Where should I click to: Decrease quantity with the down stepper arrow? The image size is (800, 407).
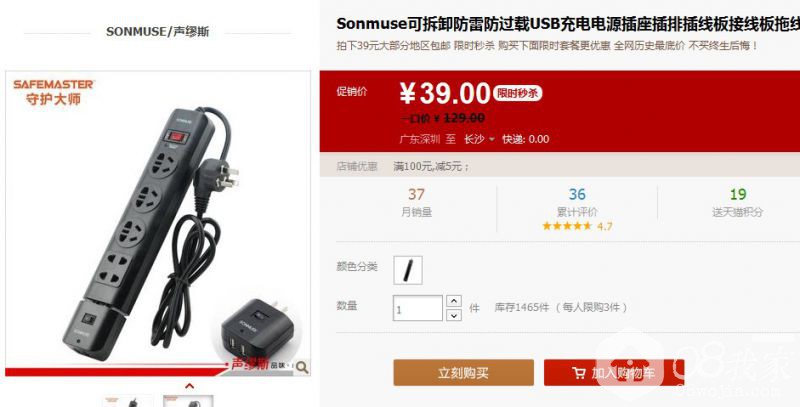click(454, 315)
